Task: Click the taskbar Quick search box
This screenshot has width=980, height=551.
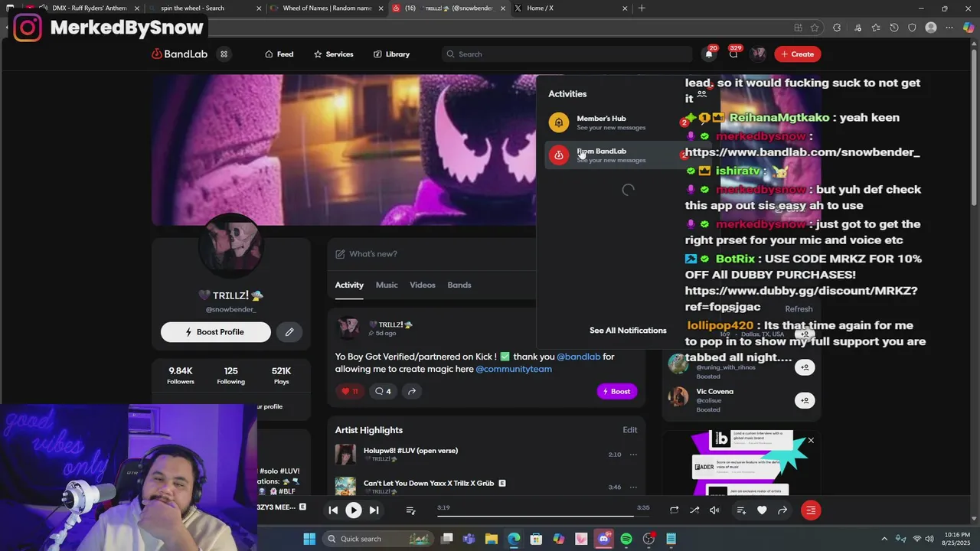Action: [377, 539]
